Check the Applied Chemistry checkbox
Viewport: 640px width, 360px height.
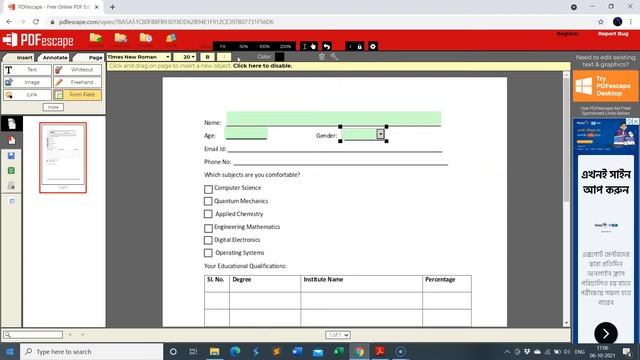[208, 214]
